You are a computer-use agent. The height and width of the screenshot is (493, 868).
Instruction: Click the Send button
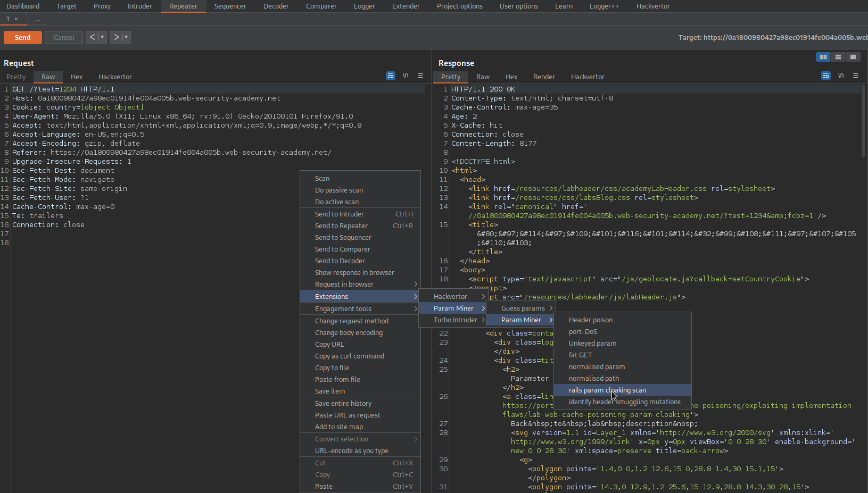pyautogui.click(x=23, y=37)
